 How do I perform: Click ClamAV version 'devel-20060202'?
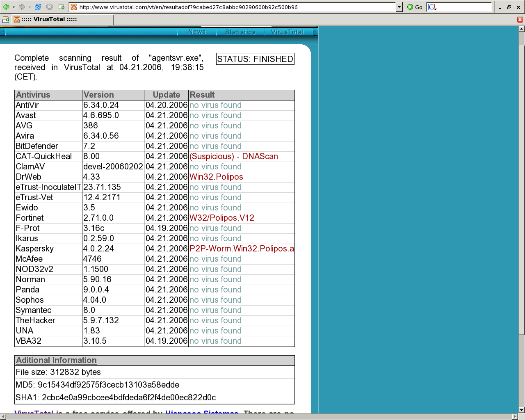click(113, 167)
